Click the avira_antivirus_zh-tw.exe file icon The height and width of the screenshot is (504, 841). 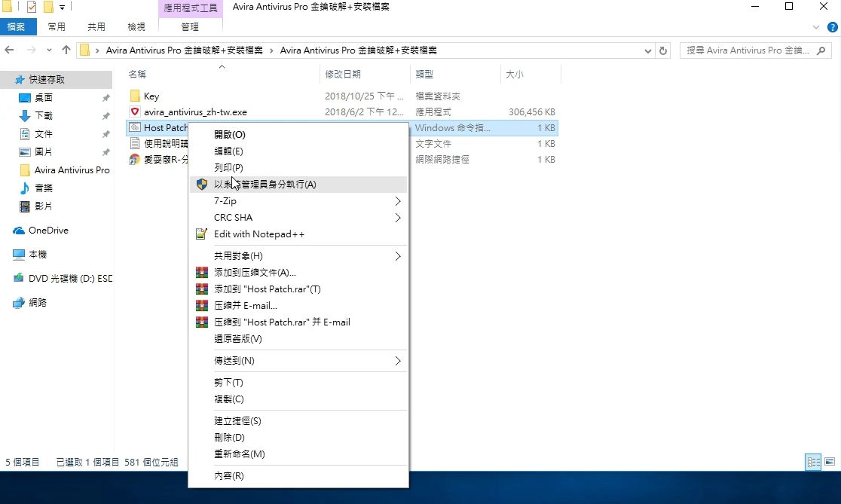pyautogui.click(x=135, y=112)
